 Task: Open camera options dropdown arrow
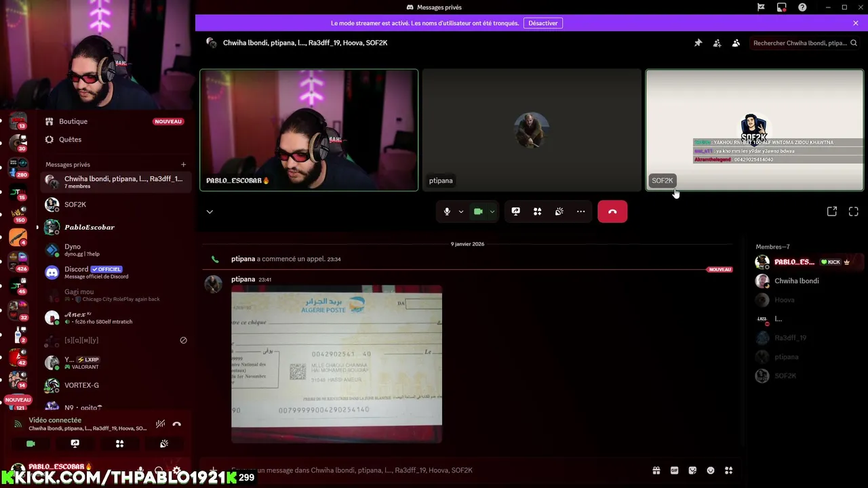point(492,211)
